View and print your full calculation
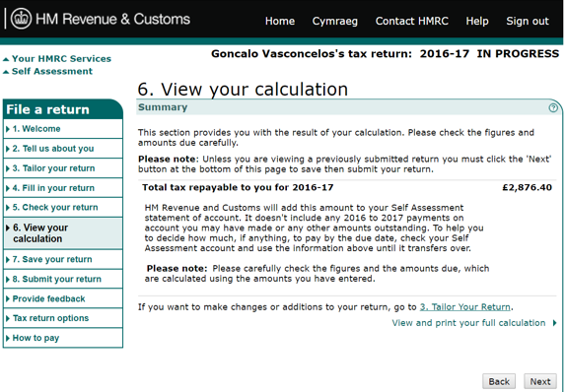566x392 pixels. [468, 323]
